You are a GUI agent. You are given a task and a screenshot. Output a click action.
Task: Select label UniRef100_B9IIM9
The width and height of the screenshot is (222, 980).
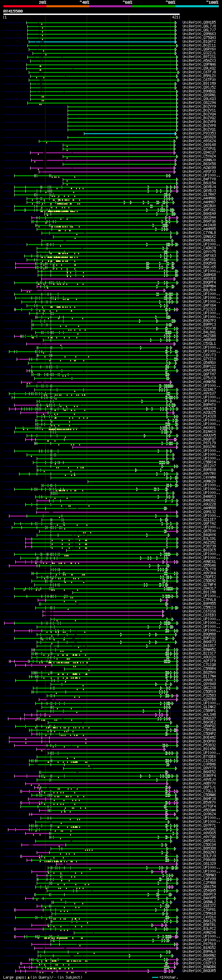coord(199,83)
